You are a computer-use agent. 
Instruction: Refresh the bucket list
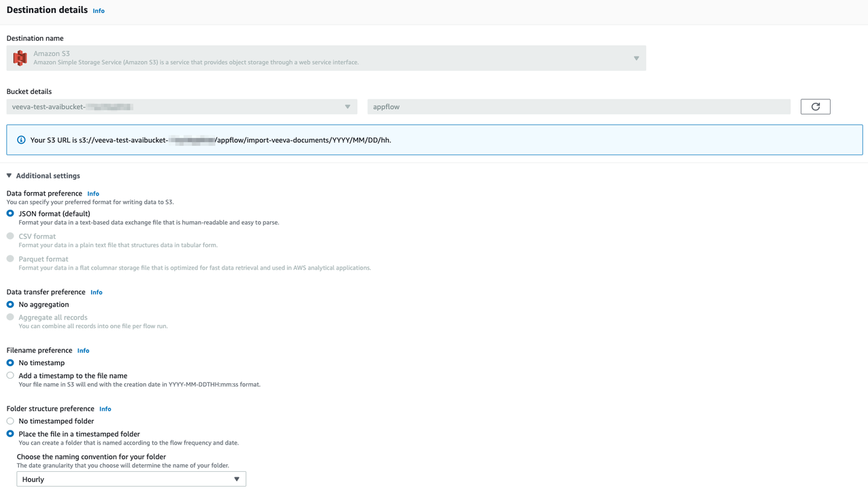click(x=815, y=106)
